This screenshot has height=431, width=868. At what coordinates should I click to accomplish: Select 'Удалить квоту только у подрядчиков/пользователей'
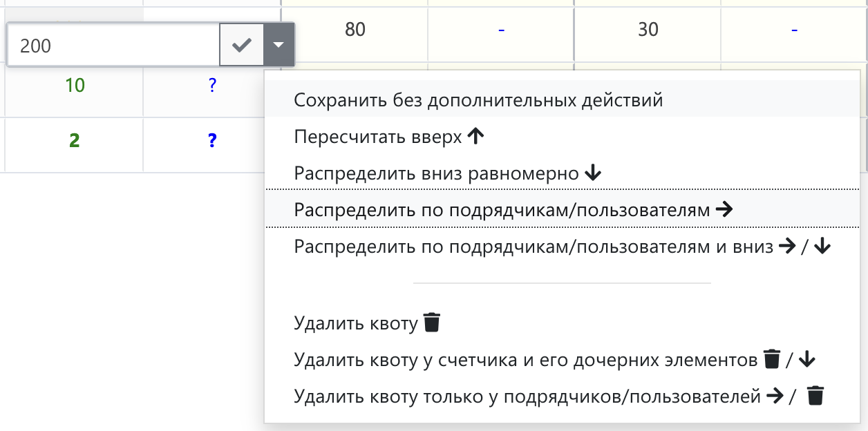point(563,396)
